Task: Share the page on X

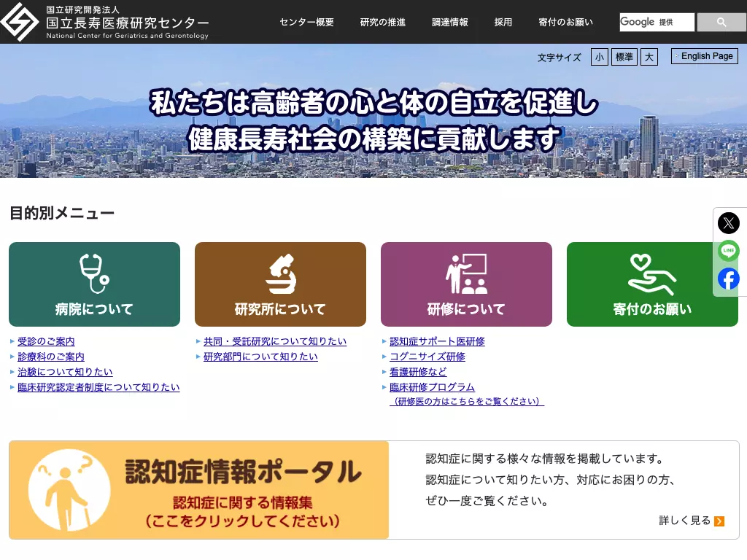Action: click(x=729, y=223)
